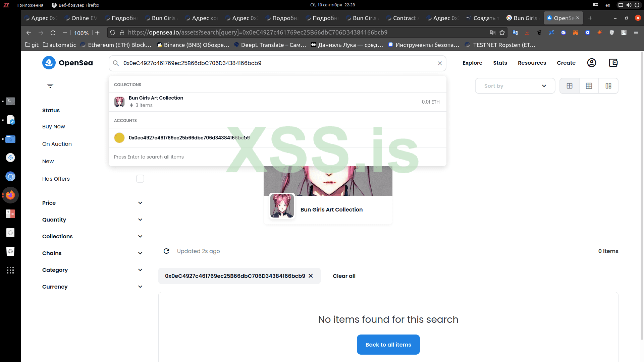Clear the search field with X icon
The width and height of the screenshot is (644, 362).
click(x=440, y=63)
